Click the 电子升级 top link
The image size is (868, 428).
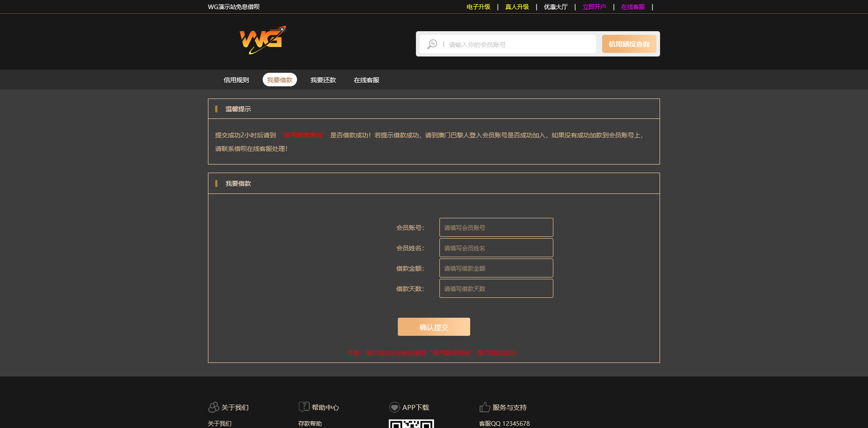point(478,7)
